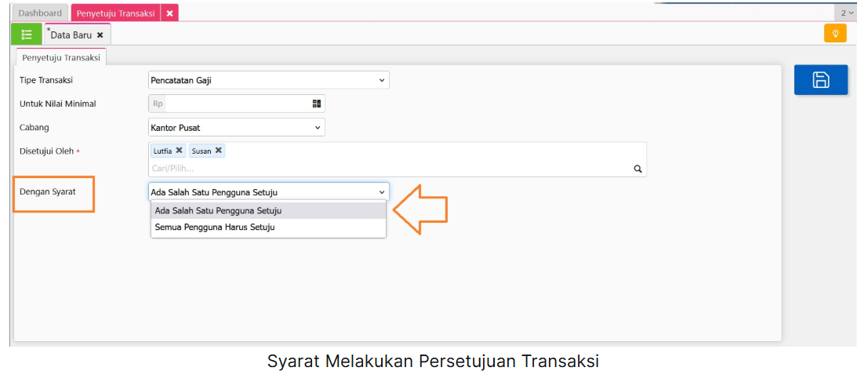Viewport: 868px width, 382px height.
Task: Click the blue save floppy disk button
Action: point(820,80)
